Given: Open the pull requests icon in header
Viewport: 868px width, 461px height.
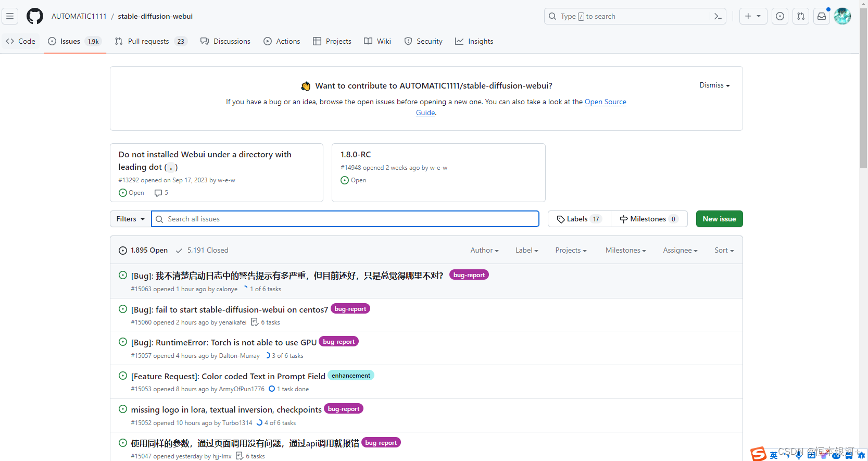Looking at the screenshot, I should click(x=801, y=16).
